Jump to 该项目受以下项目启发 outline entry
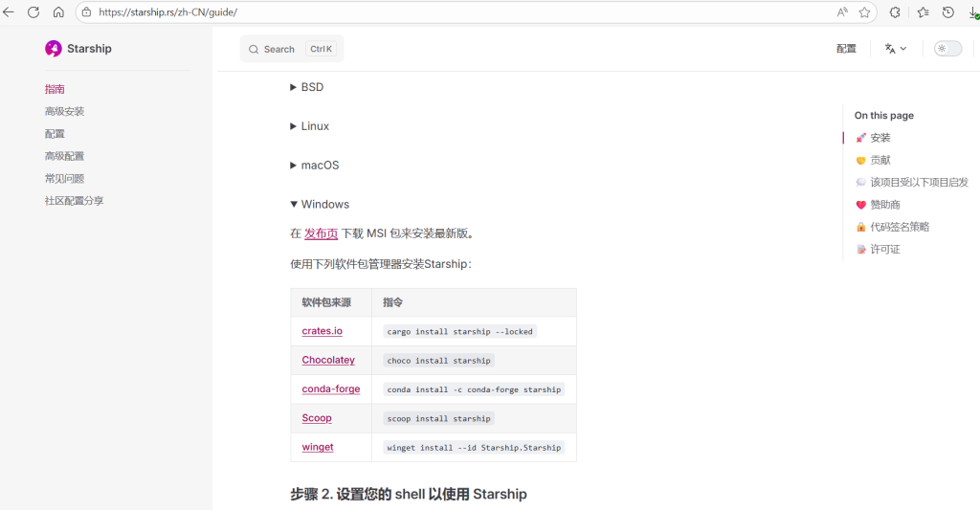 (912, 182)
